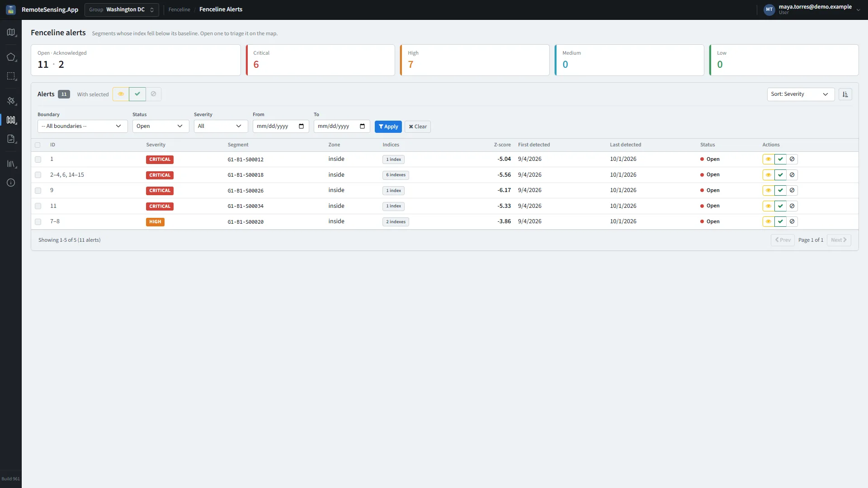The height and width of the screenshot is (488, 868).
Task: Open the satellite sidebar icon
Action: (11, 101)
